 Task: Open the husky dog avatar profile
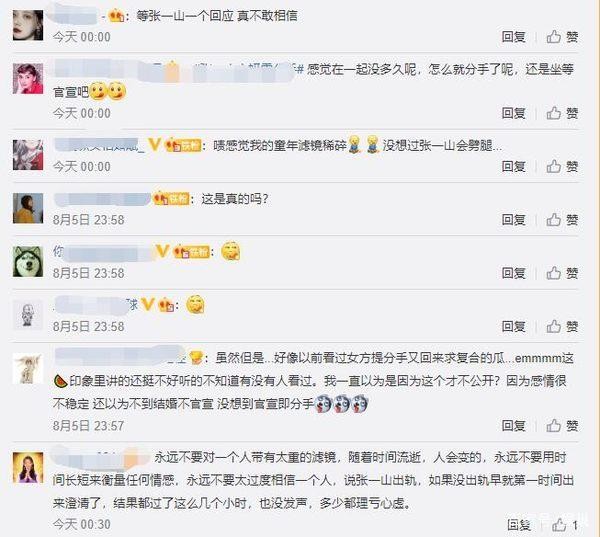28,262
